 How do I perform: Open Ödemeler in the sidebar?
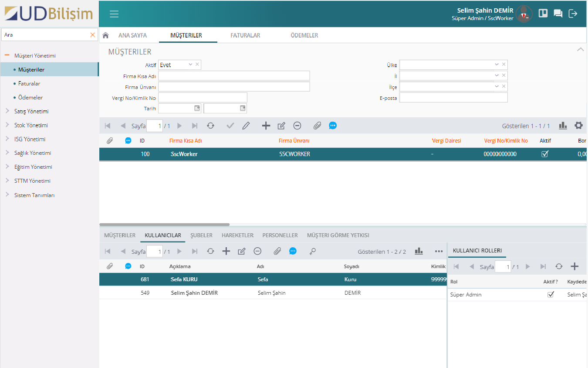click(30, 98)
